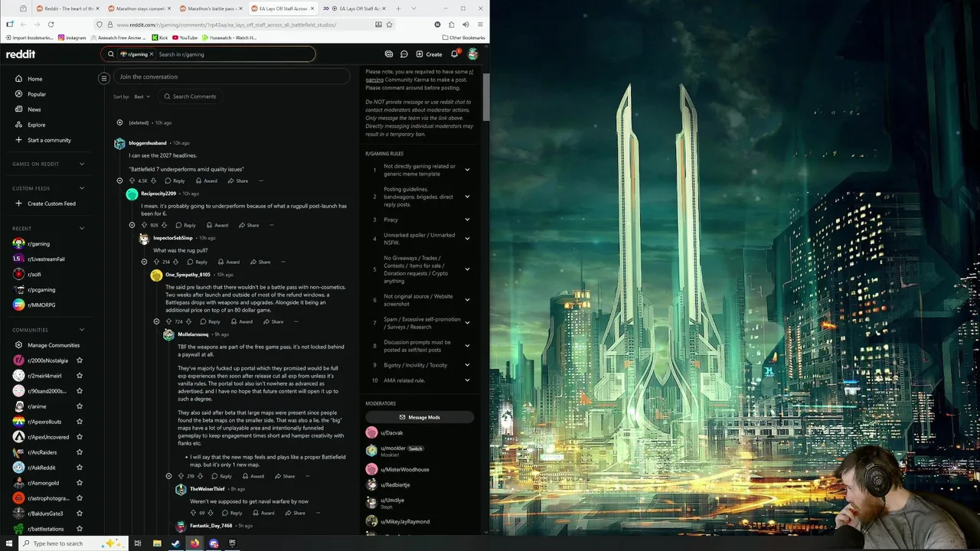Collapse Reciprocity2209's comment thread
The height and width of the screenshot is (551, 980).
132,225
